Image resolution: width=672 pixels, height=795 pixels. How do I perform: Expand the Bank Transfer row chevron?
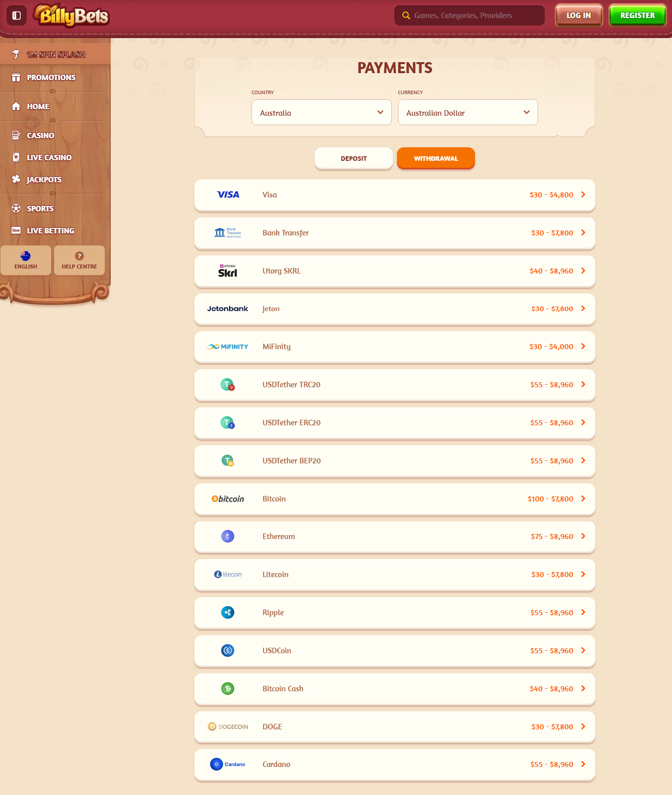583,233
